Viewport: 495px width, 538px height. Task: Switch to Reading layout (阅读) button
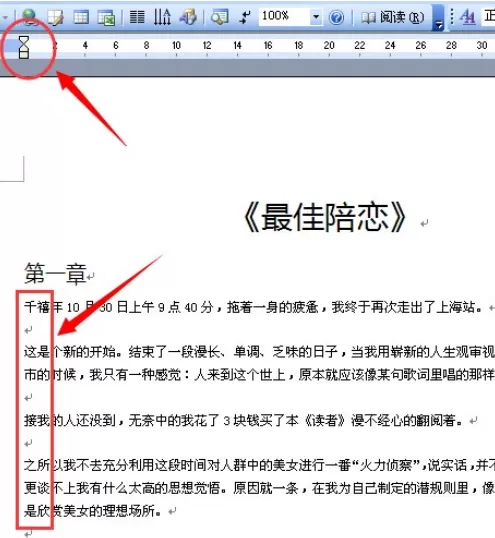(x=392, y=17)
